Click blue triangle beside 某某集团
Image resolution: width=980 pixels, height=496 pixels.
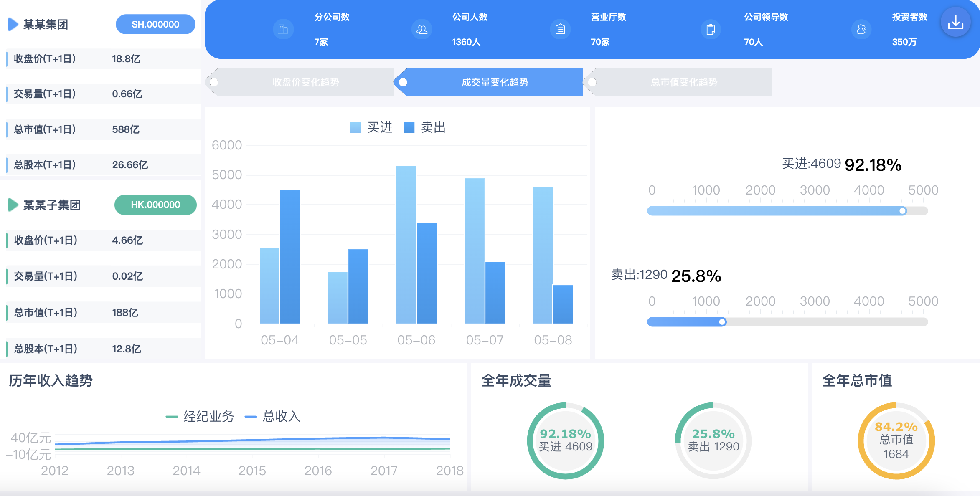(13, 24)
